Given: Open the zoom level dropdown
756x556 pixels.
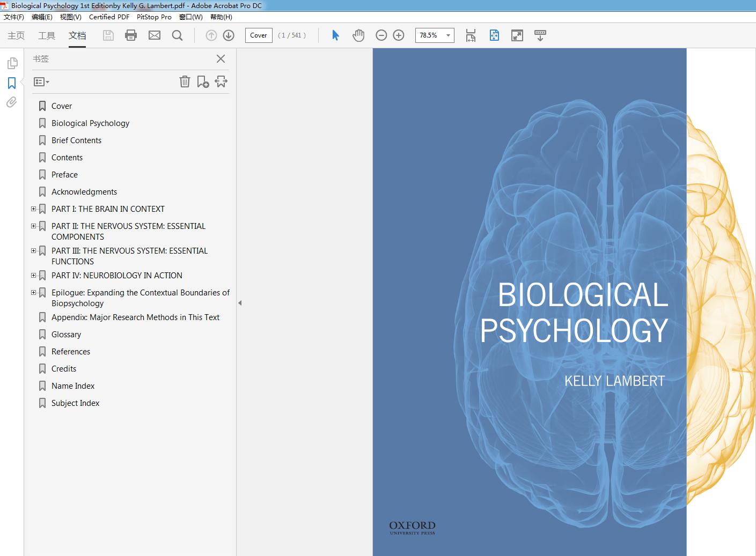Looking at the screenshot, I should (448, 35).
